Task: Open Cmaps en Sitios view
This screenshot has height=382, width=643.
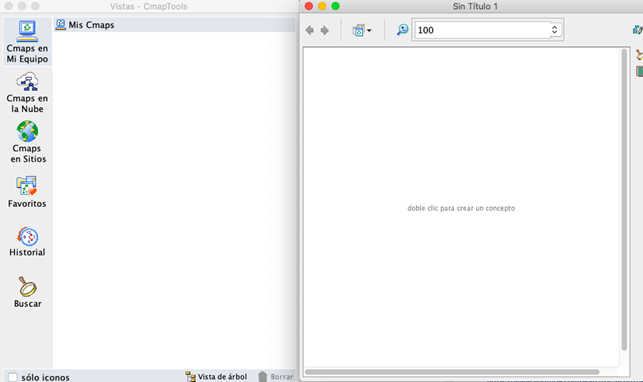Action: pyautogui.click(x=27, y=142)
